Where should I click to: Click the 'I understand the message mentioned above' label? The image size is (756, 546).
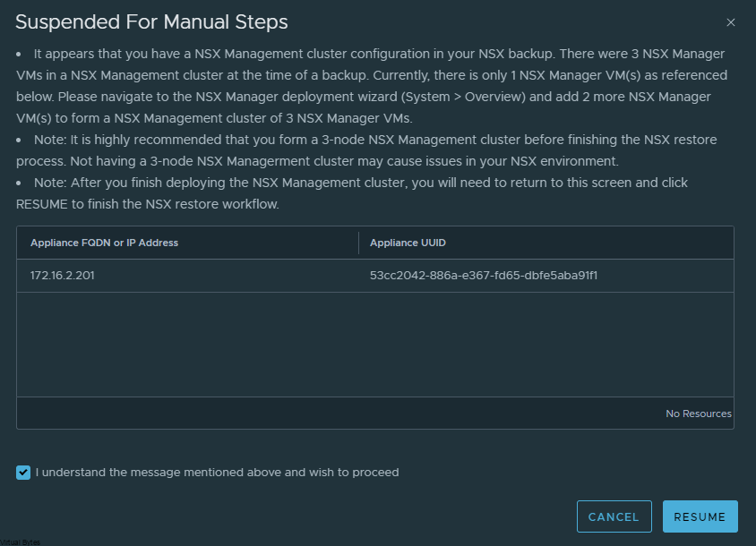tap(217, 473)
